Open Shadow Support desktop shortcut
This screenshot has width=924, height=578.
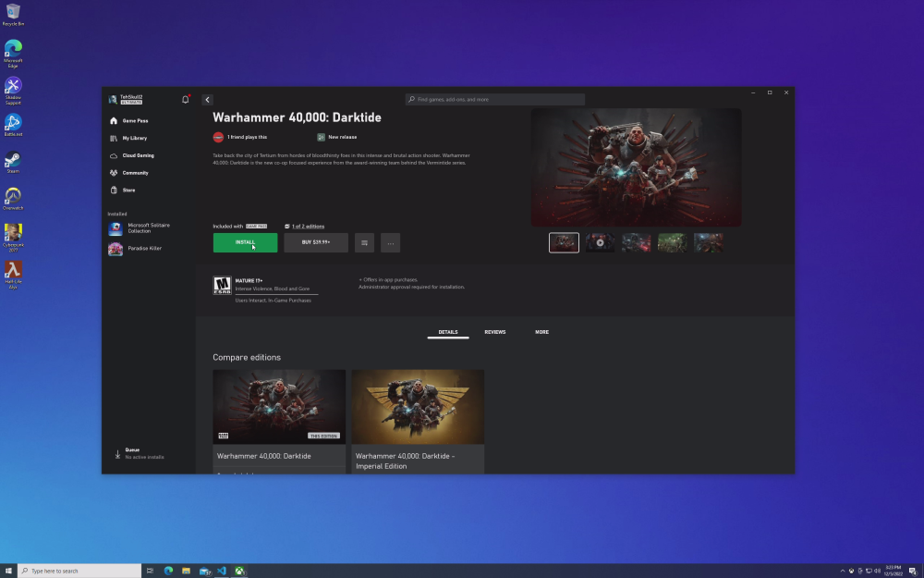coord(13,91)
